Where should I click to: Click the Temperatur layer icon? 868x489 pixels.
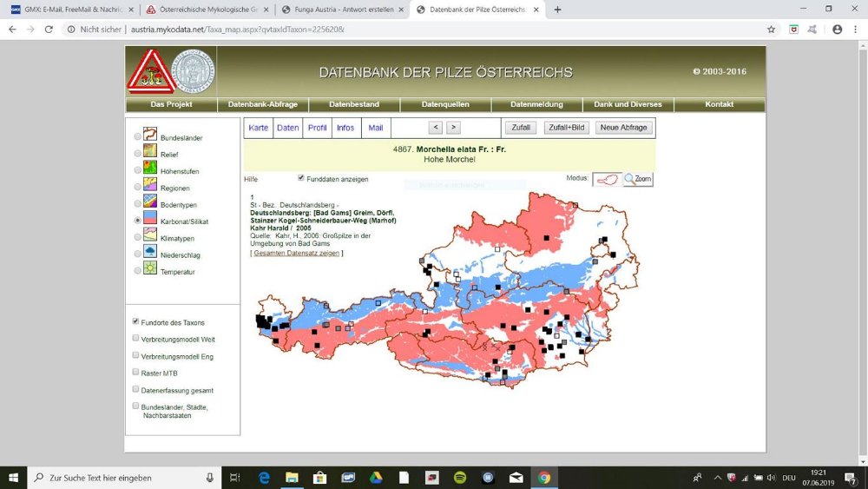coord(150,269)
